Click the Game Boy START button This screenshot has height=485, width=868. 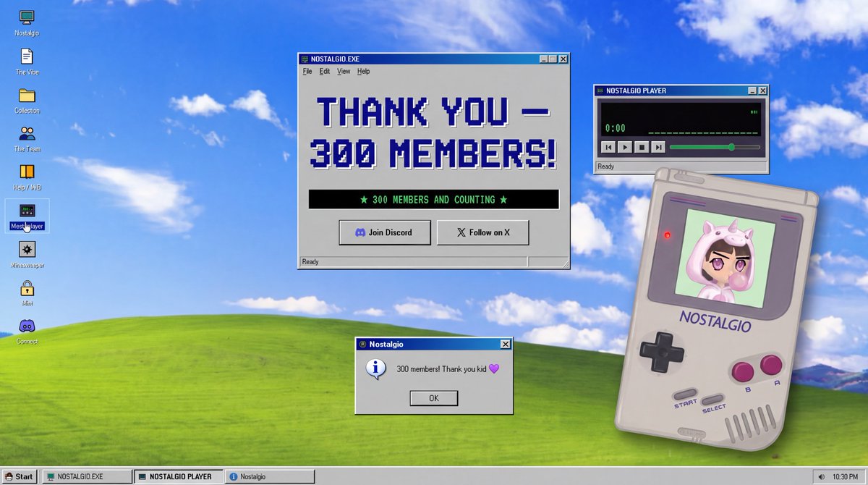click(x=685, y=395)
